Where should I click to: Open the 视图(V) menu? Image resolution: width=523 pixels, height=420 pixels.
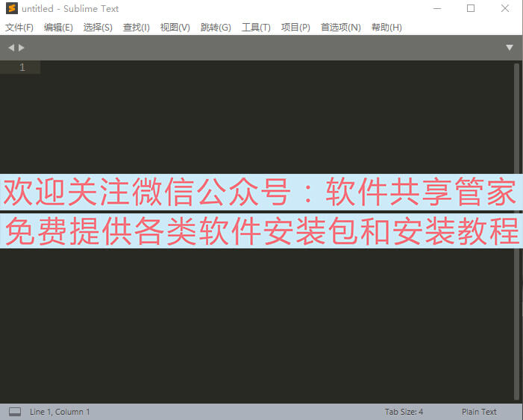point(175,28)
